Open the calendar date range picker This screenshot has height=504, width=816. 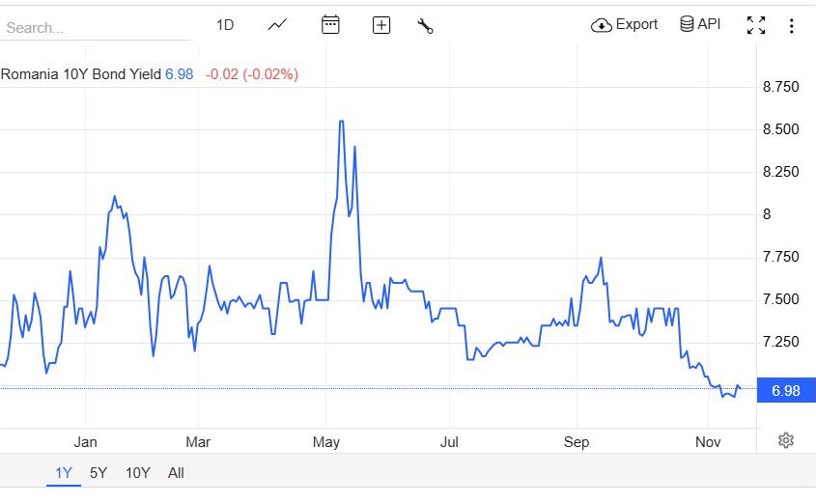pyautogui.click(x=330, y=25)
